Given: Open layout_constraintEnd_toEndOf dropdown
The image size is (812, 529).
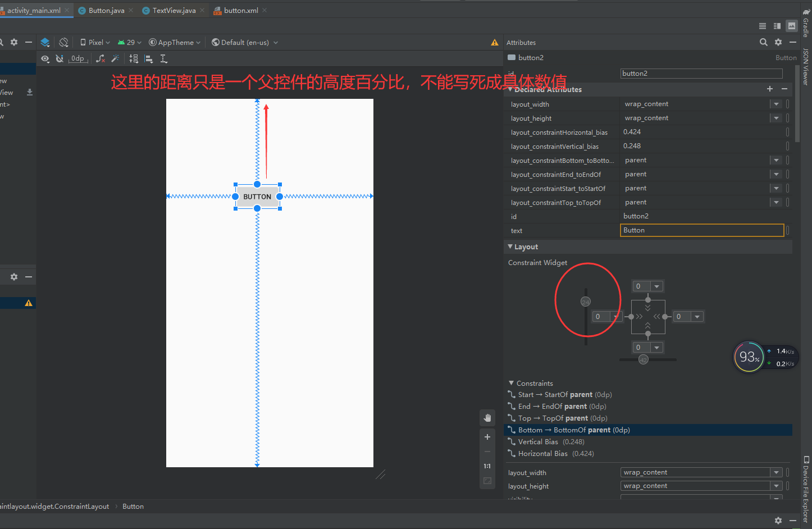Looking at the screenshot, I should click(x=776, y=174).
